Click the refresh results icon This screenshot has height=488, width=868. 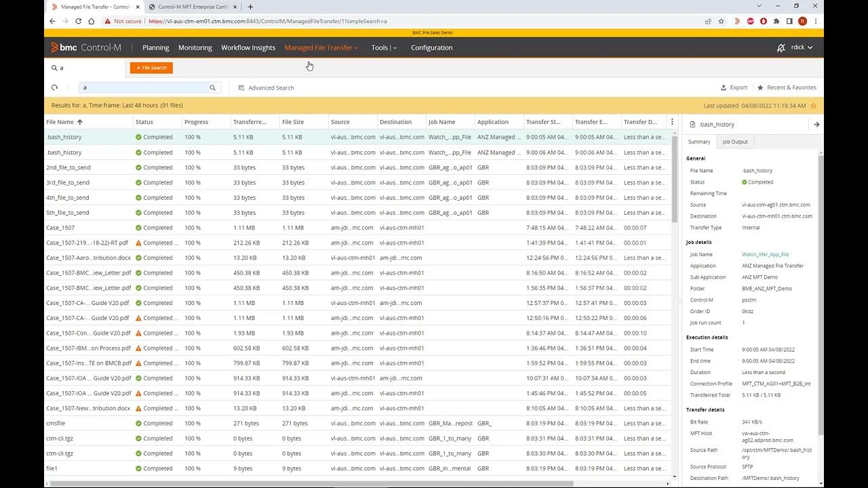[x=54, y=87]
